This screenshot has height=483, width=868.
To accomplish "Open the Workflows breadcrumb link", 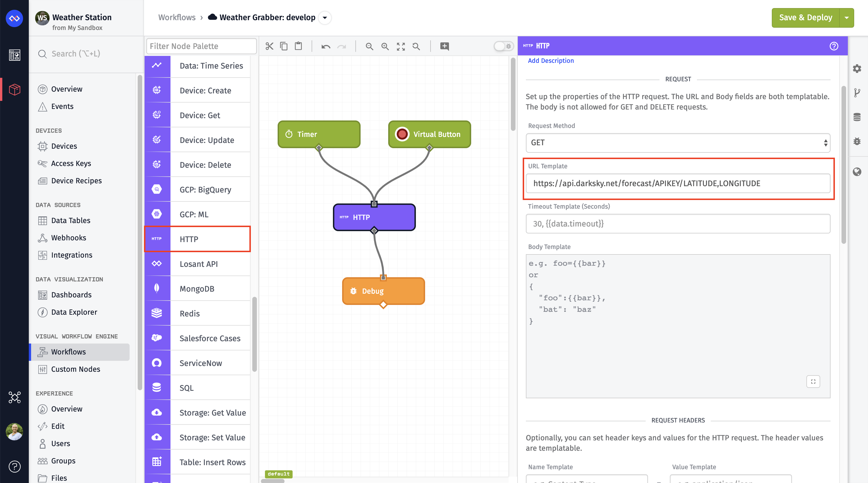I will point(177,18).
